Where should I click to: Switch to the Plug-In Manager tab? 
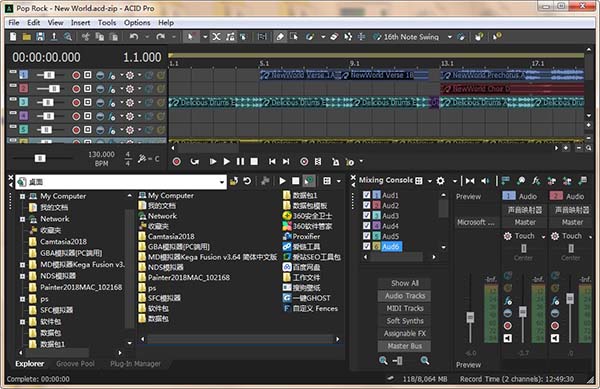click(135, 364)
